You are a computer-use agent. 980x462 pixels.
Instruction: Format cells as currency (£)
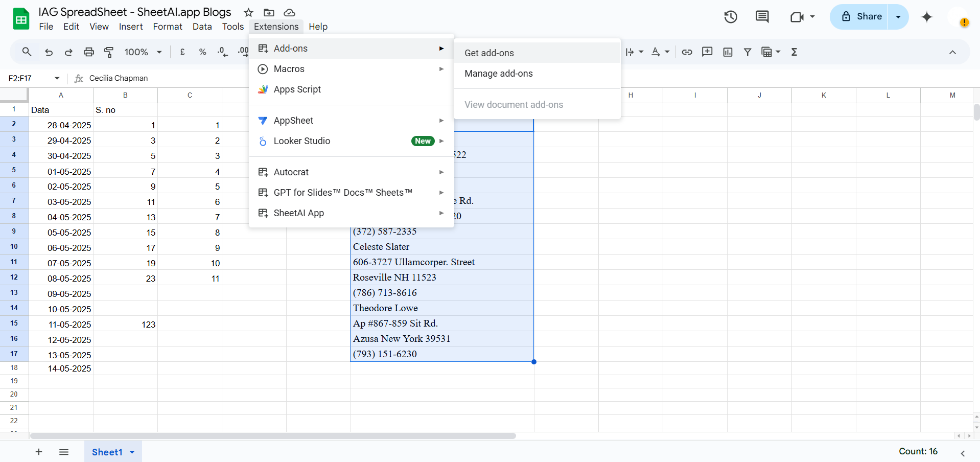[182, 52]
